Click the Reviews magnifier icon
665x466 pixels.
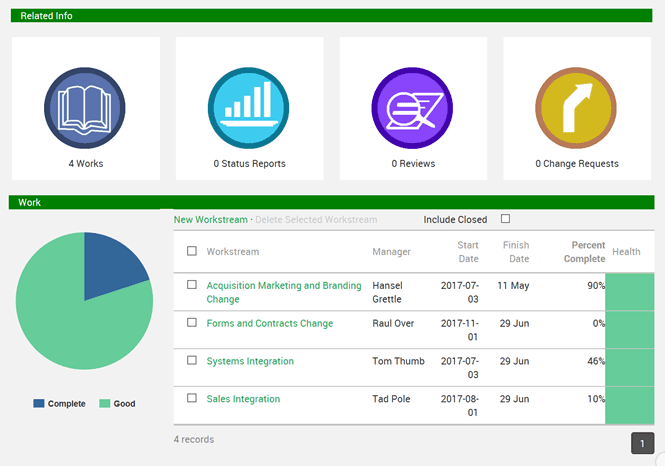pos(413,108)
